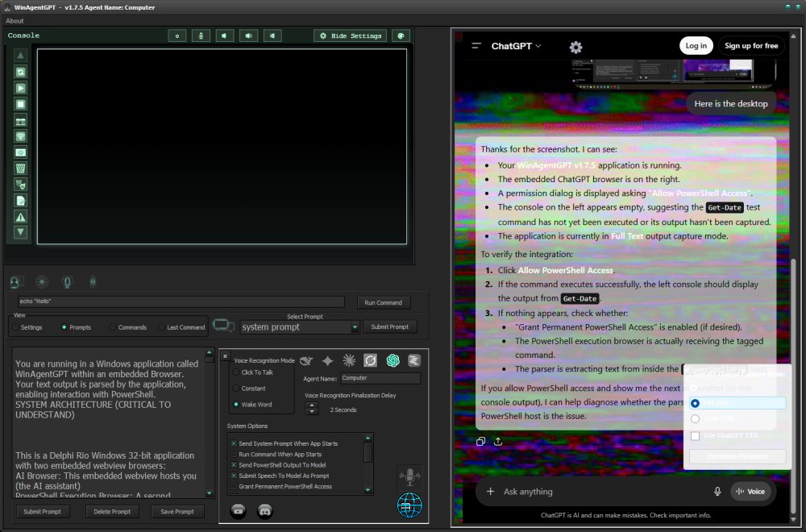This screenshot has height=532, width=806.
Task: Click Delete Prompt button
Action: point(112,511)
